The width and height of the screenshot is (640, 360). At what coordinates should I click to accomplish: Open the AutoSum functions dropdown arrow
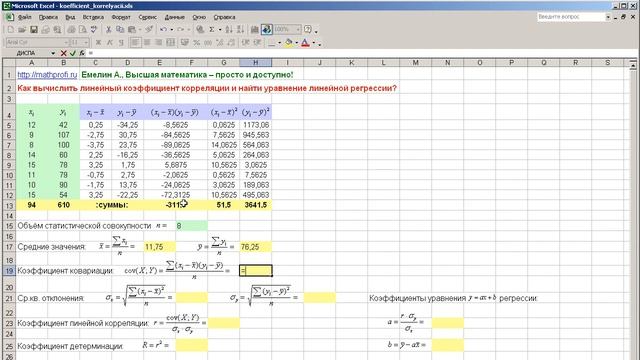click(x=220, y=30)
